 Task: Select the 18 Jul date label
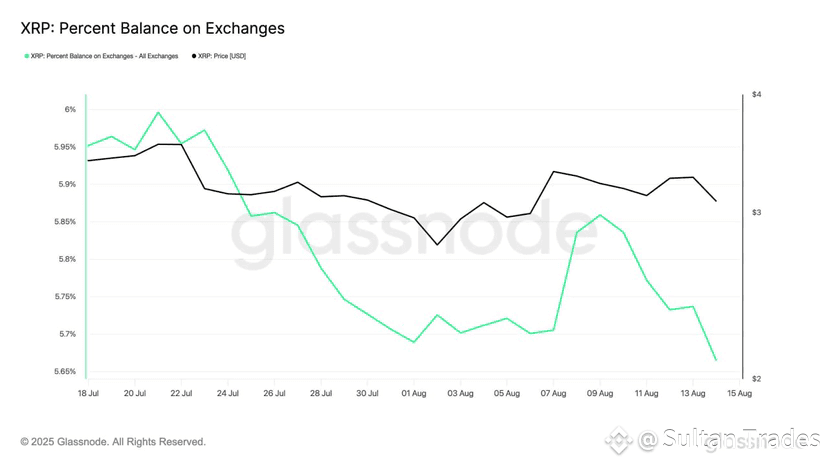pos(88,394)
